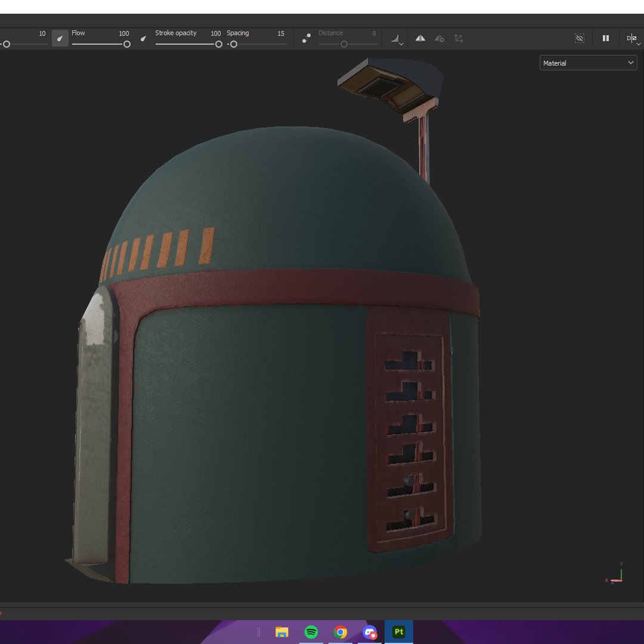644x644 pixels.
Task: Toggle the hide selection mask icon
Action: tap(580, 38)
